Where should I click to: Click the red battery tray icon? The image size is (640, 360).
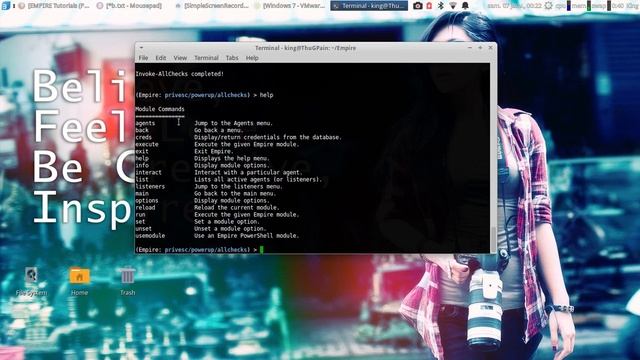[429, 6]
